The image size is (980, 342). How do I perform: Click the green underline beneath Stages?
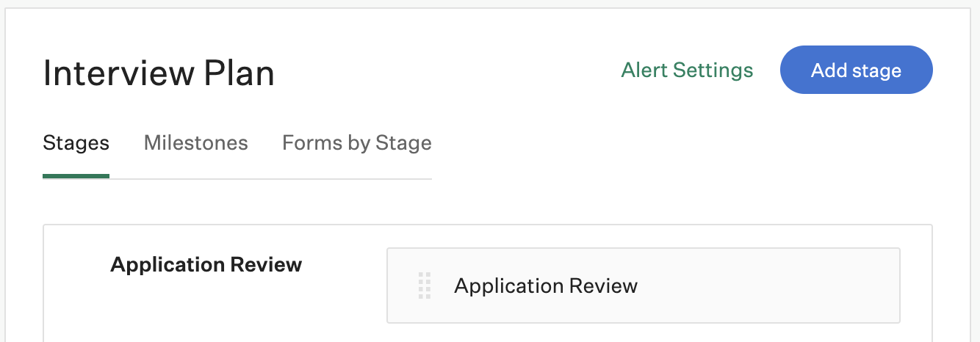(x=76, y=176)
